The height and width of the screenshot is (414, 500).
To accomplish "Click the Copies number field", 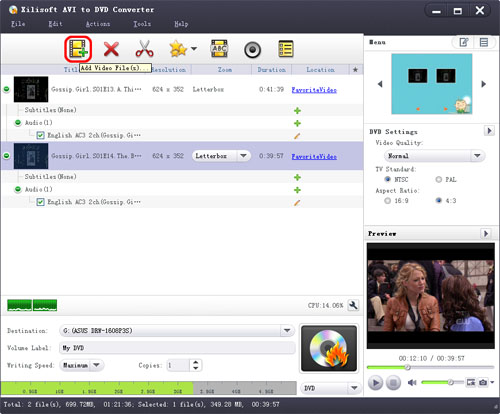I will 178,365.
